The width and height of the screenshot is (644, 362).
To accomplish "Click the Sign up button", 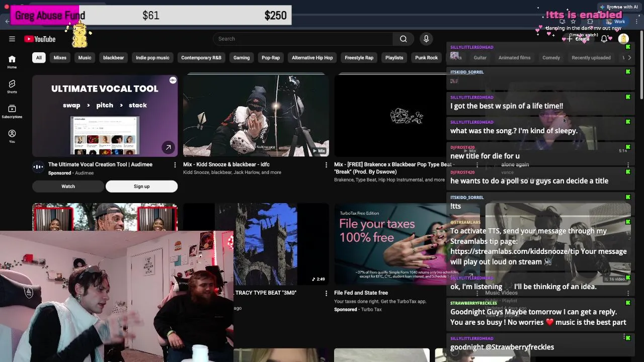I will tap(141, 187).
